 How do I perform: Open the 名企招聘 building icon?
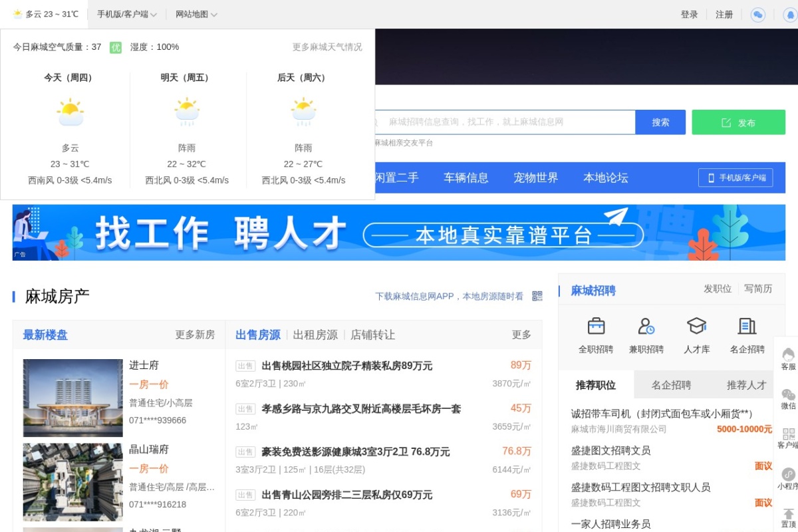coord(747,326)
